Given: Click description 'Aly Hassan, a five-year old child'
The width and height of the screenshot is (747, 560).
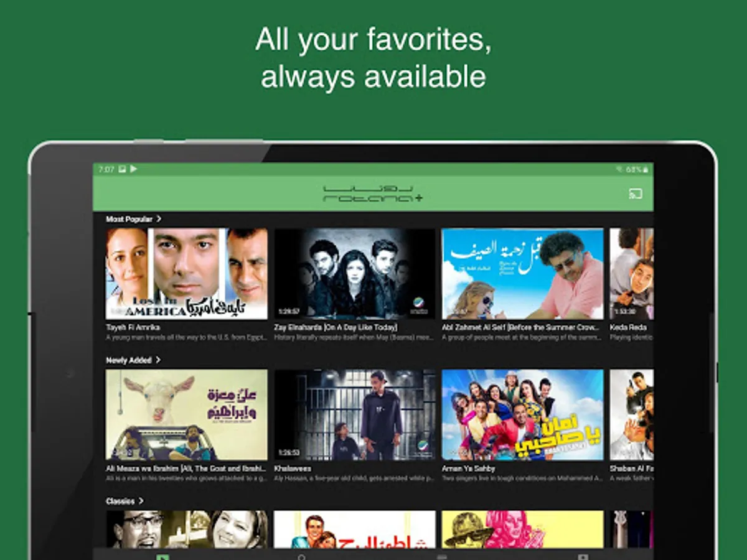Looking at the screenshot, I should (354, 478).
